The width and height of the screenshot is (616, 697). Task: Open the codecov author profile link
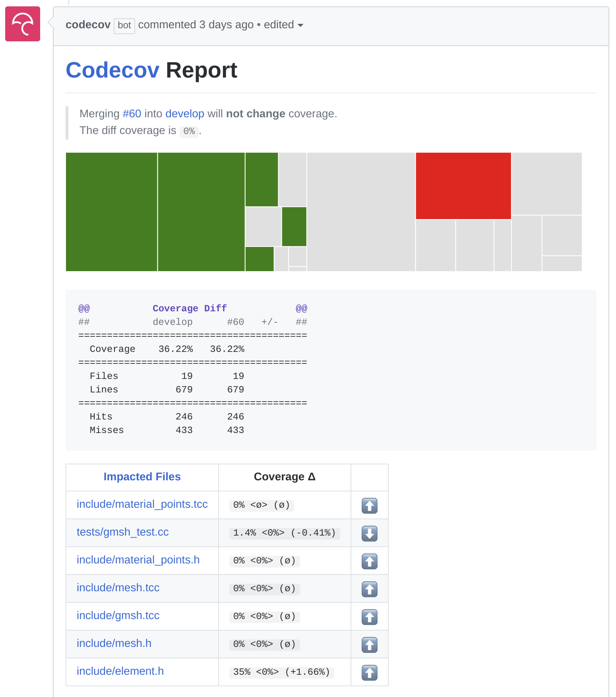point(88,25)
